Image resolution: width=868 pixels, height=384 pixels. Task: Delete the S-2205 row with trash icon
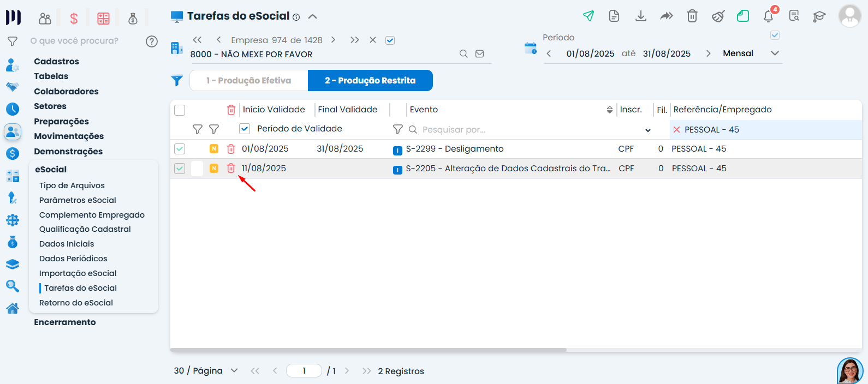pos(231,168)
